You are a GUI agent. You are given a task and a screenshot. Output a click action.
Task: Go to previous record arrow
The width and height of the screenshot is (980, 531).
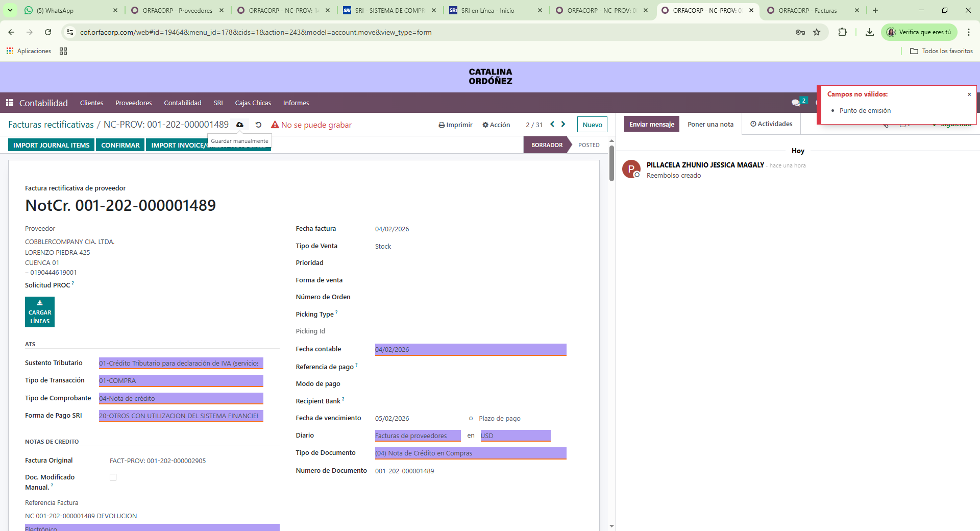click(552, 124)
